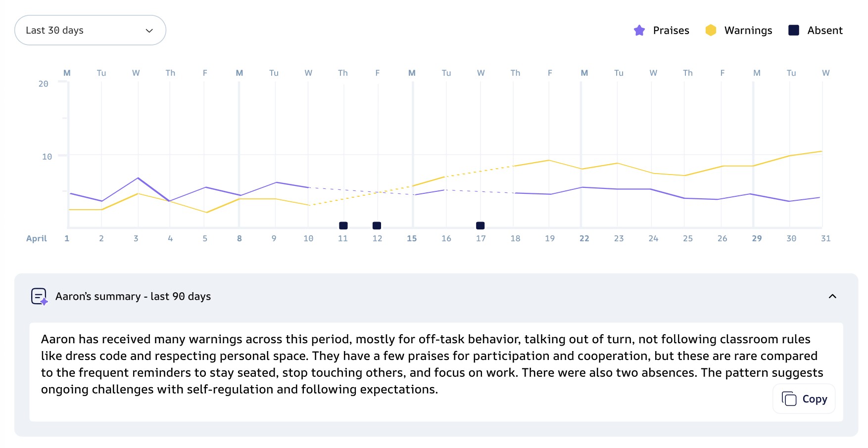Click the summary text paragraph

pos(432,364)
